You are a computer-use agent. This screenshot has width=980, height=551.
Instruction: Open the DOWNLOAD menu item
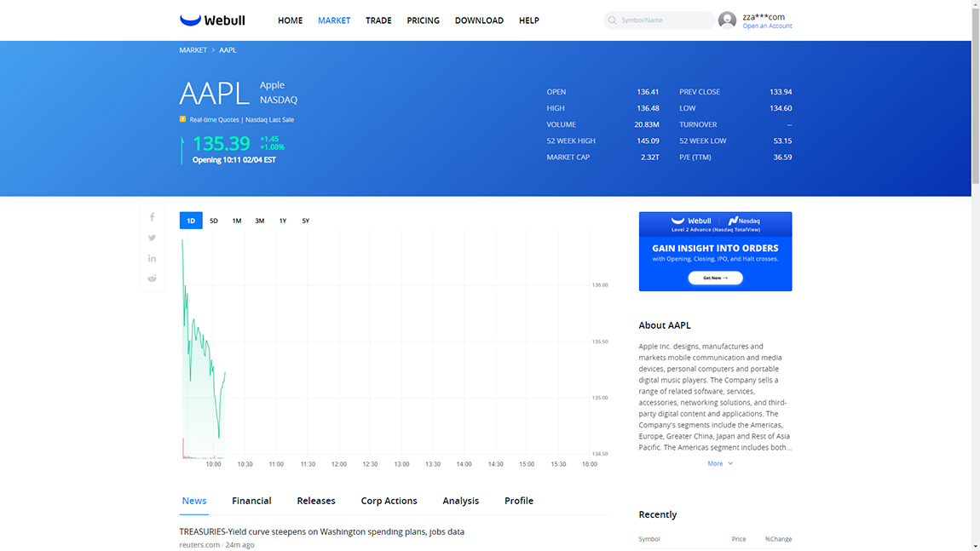click(x=479, y=20)
